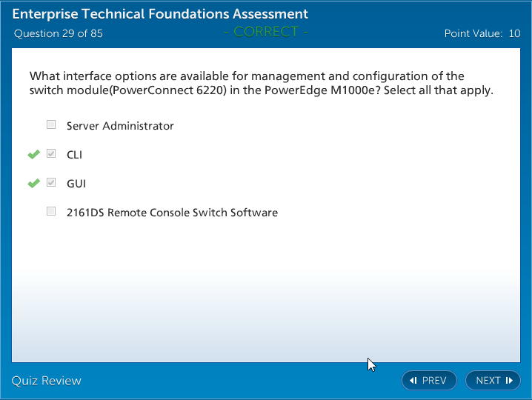Select the GUI answer label
Screen dimensions: 532x400
click(x=76, y=184)
